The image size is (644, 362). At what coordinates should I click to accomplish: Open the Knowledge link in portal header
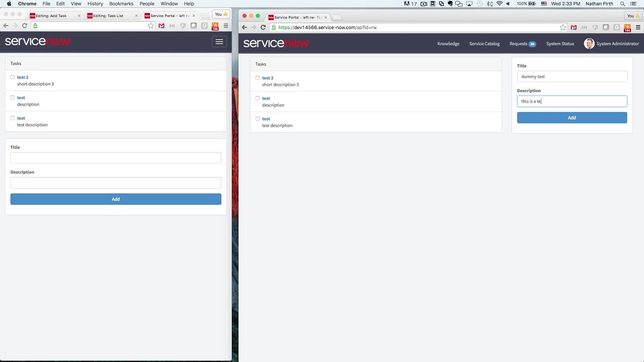pos(448,44)
